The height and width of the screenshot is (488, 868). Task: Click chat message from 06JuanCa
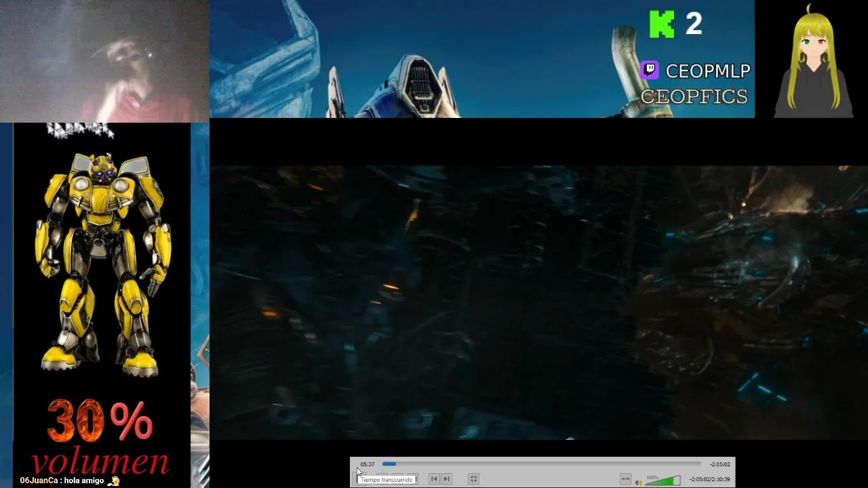(x=69, y=481)
